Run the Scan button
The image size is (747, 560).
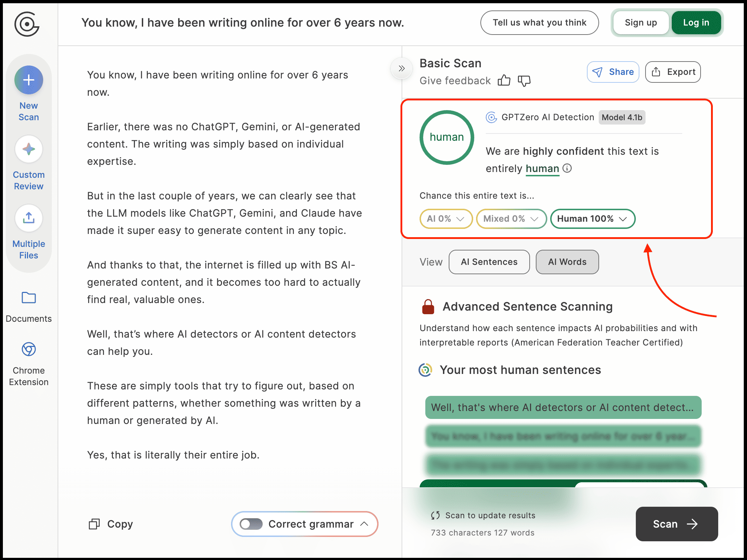676,524
